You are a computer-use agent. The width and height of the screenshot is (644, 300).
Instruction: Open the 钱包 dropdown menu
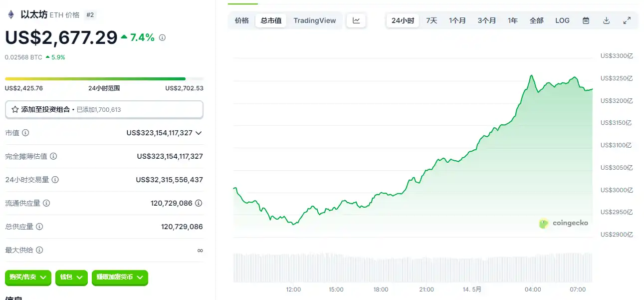pyautogui.click(x=71, y=278)
